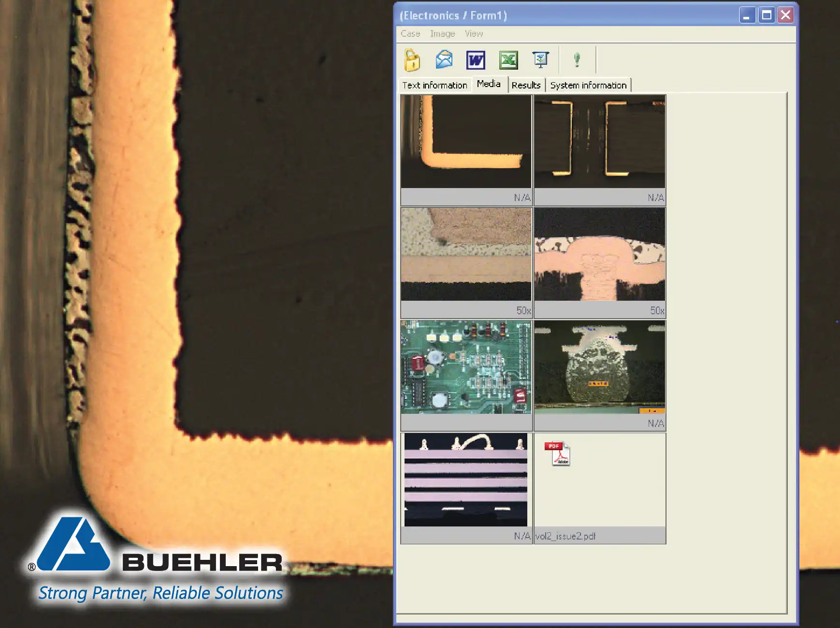
Task: Switch to the System information tab
Action: pos(589,85)
